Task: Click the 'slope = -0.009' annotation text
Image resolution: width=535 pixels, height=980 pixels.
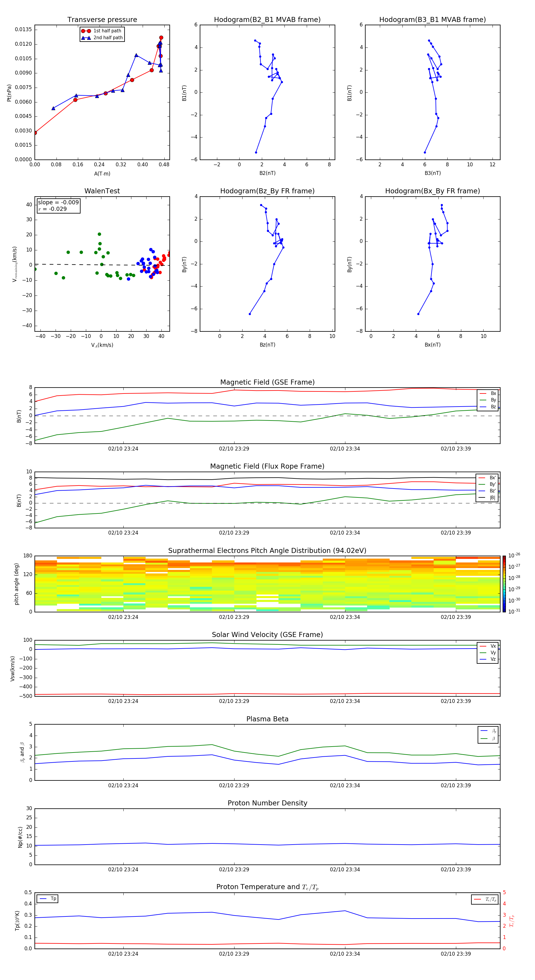Action: (58, 203)
